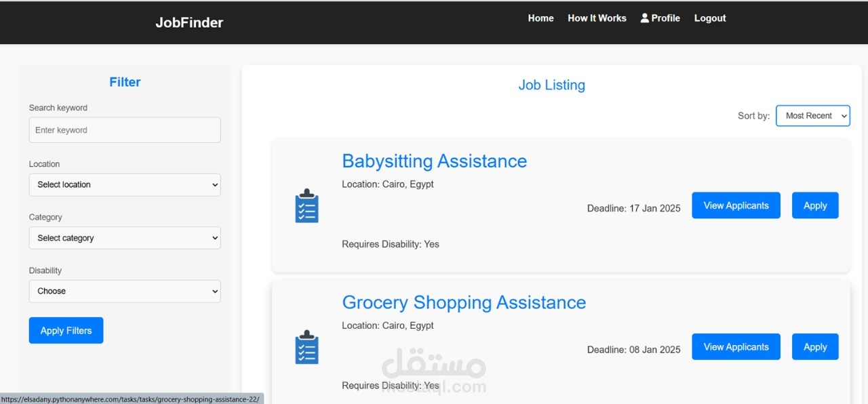The image size is (868, 404).
Task: Open the Category filter dropdown
Action: 125,238
